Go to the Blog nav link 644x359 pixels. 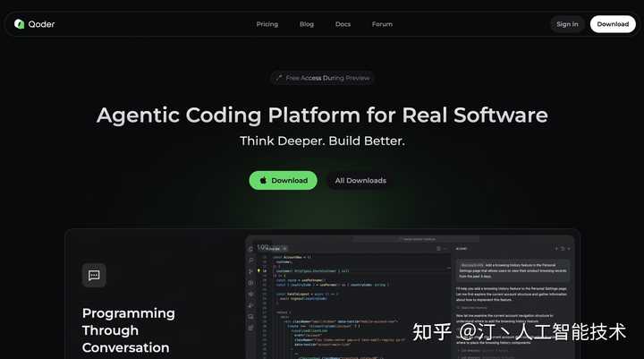[x=307, y=24]
